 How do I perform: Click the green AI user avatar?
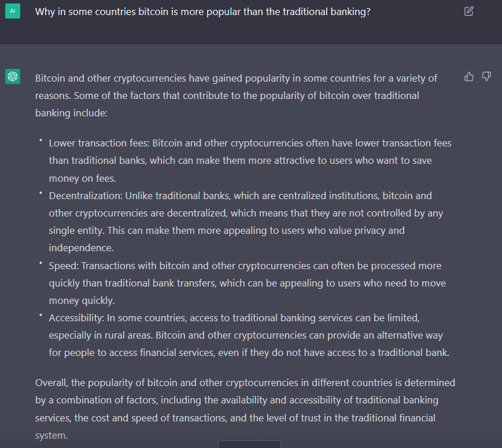pyautogui.click(x=13, y=11)
